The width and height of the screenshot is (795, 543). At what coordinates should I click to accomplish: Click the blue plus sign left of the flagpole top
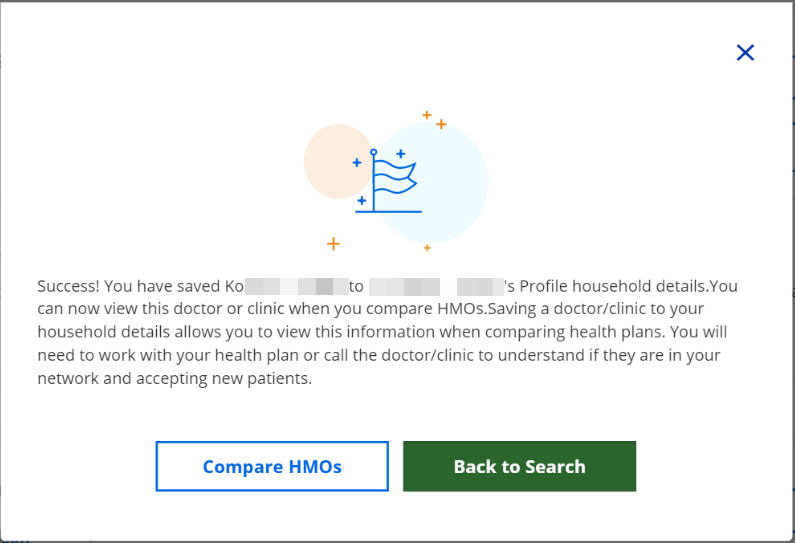coord(356,162)
